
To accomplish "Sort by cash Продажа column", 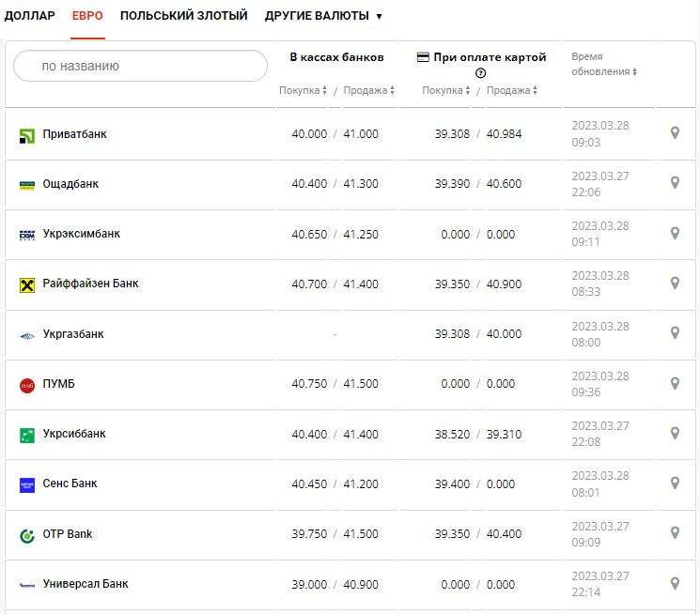I will [x=368, y=90].
